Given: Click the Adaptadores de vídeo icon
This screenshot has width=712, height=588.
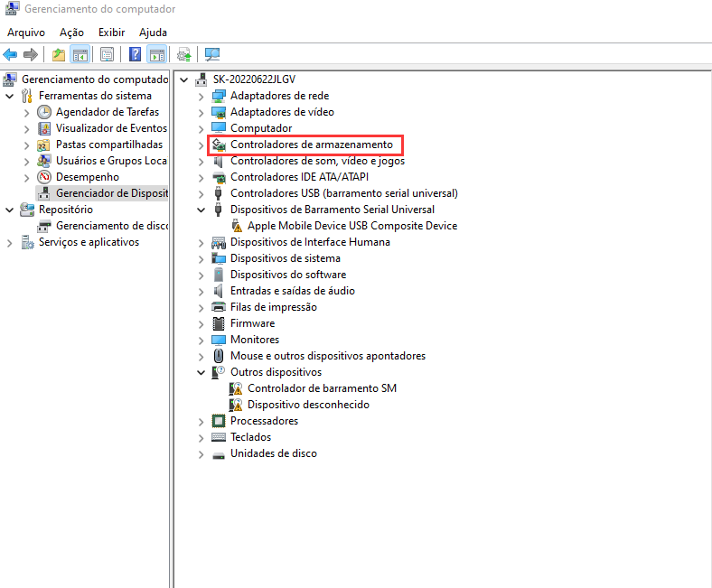Looking at the screenshot, I should pyautogui.click(x=219, y=112).
